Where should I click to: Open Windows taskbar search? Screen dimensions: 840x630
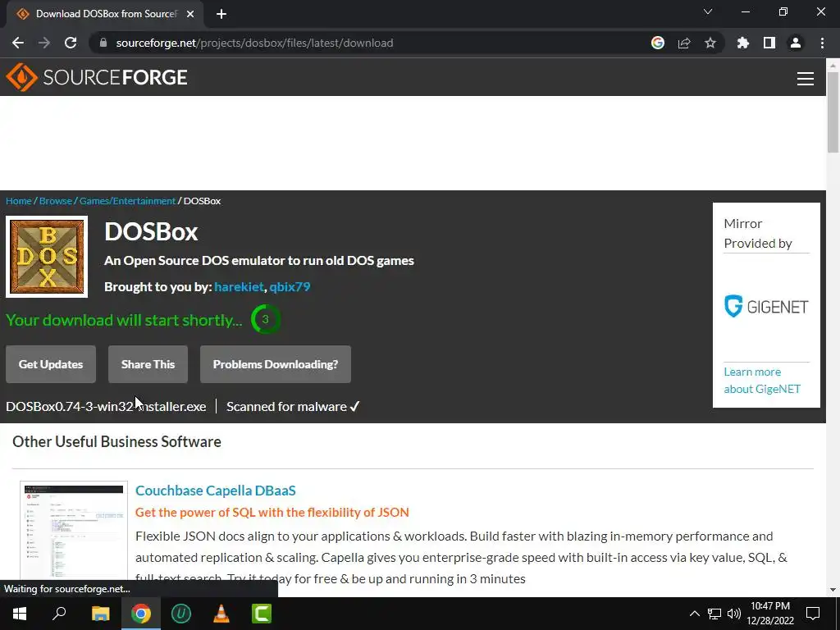click(x=59, y=614)
